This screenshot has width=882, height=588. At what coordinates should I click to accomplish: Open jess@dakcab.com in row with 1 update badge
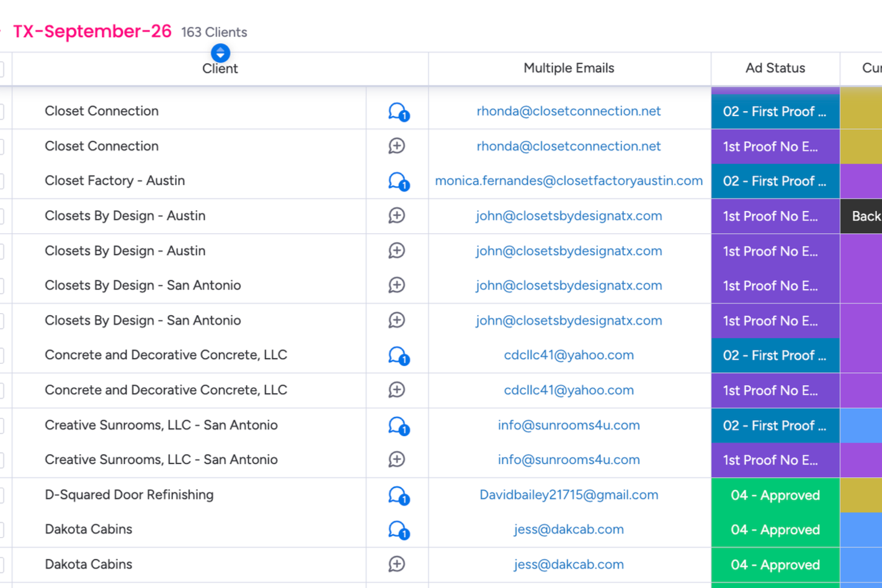[569, 529]
